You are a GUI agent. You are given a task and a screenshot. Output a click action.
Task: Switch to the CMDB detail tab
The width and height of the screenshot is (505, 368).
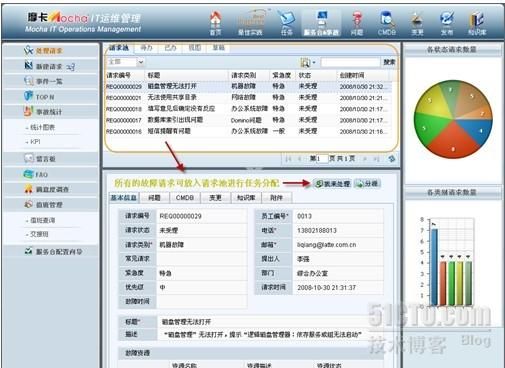(x=185, y=198)
